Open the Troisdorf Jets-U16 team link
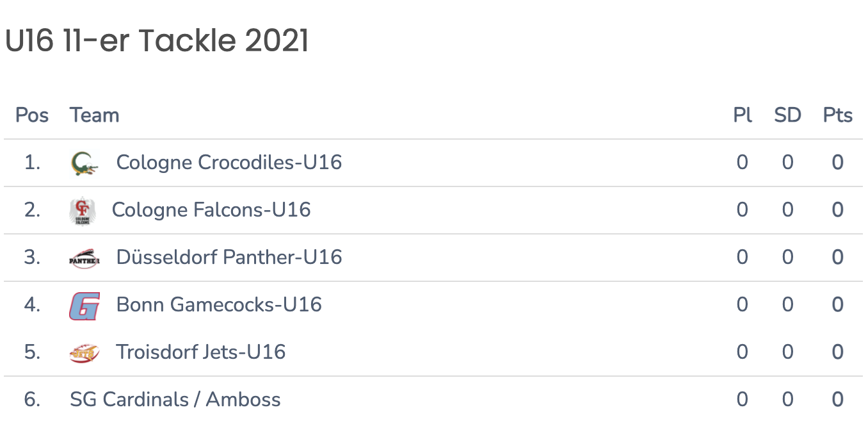Viewport: 868px width, 428px height. [201, 352]
